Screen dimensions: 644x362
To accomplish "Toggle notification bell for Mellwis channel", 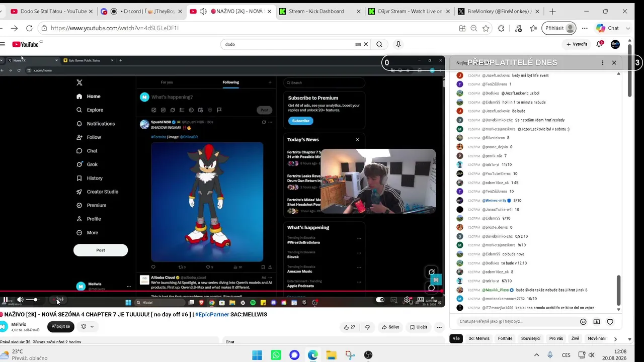I will (x=87, y=327).
